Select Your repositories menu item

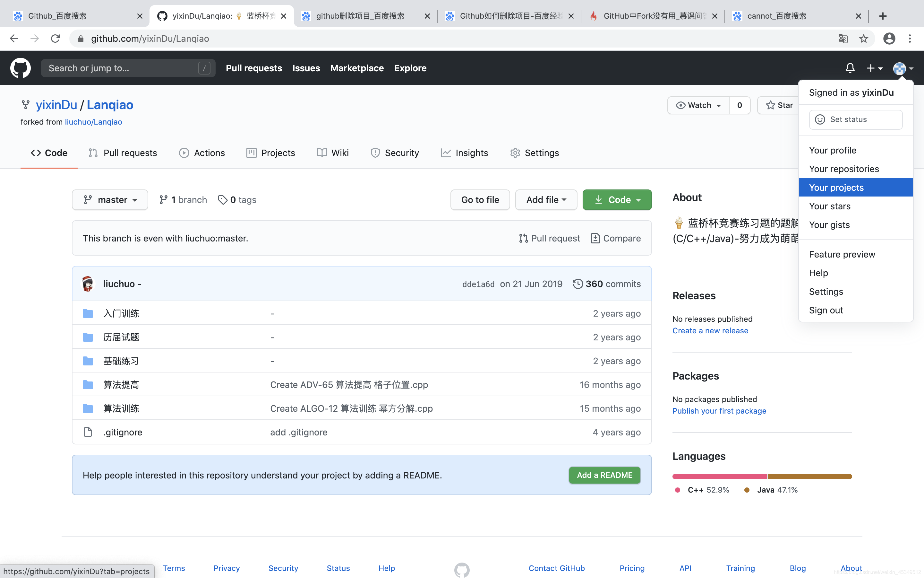pyautogui.click(x=856, y=169)
